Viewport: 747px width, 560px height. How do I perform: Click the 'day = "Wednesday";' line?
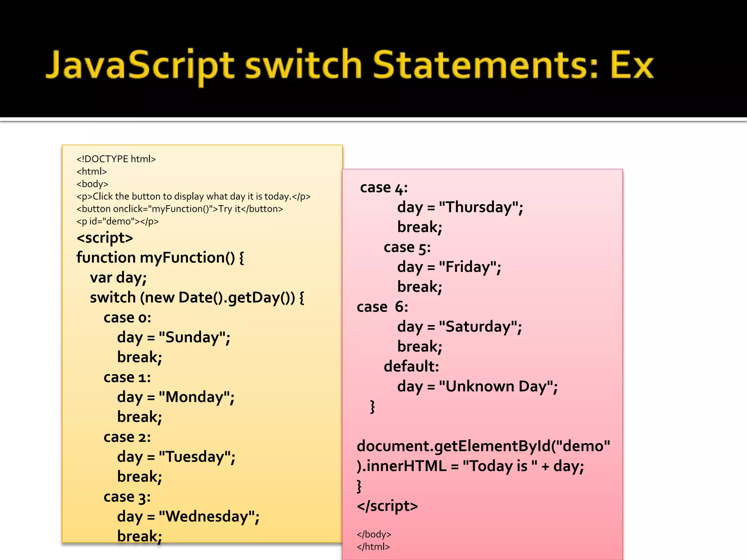[x=188, y=517]
